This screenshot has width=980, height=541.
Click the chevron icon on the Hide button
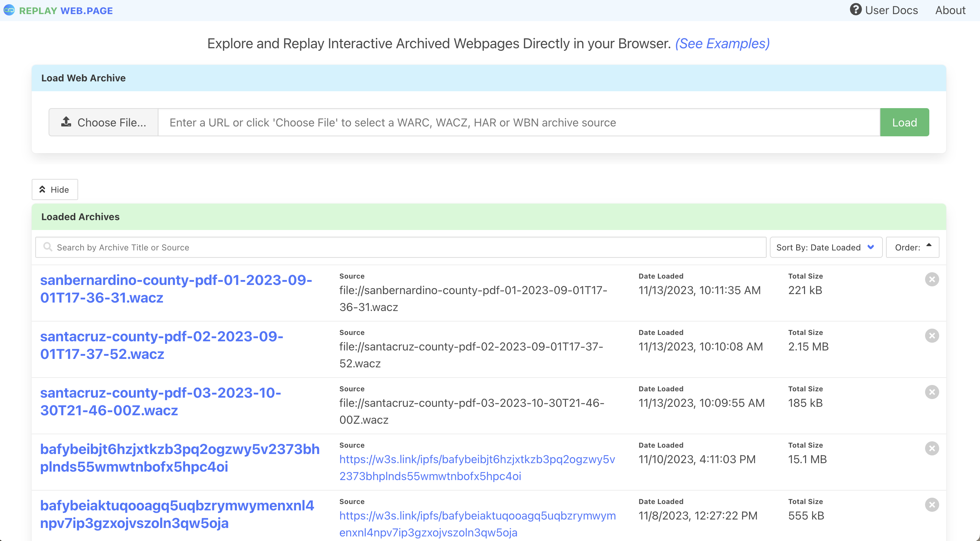[x=43, y=188]
